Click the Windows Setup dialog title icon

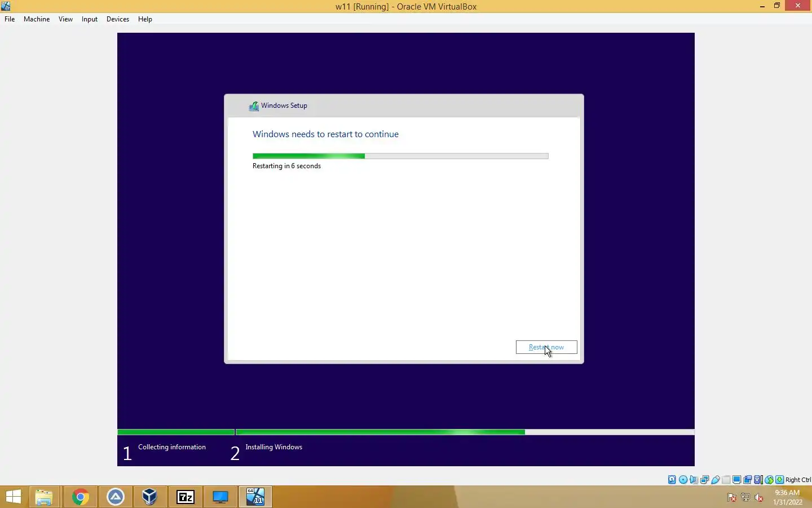254,106
